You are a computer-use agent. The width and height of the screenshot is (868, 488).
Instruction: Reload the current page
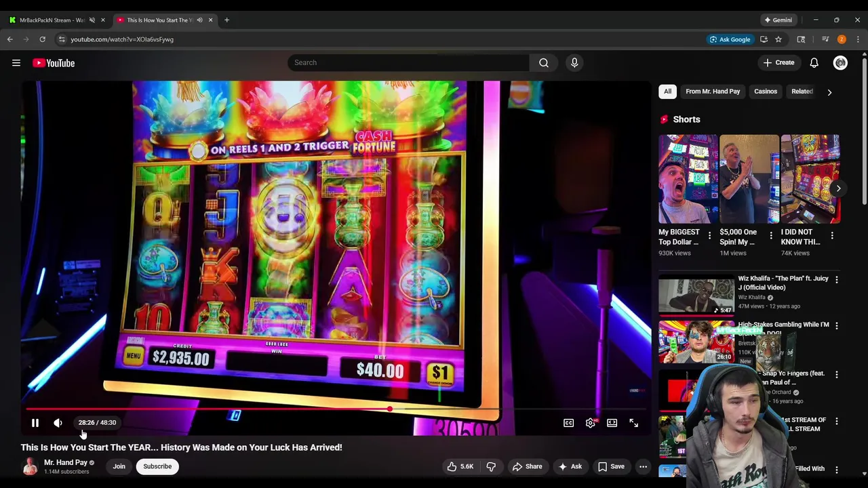[43, 39]
